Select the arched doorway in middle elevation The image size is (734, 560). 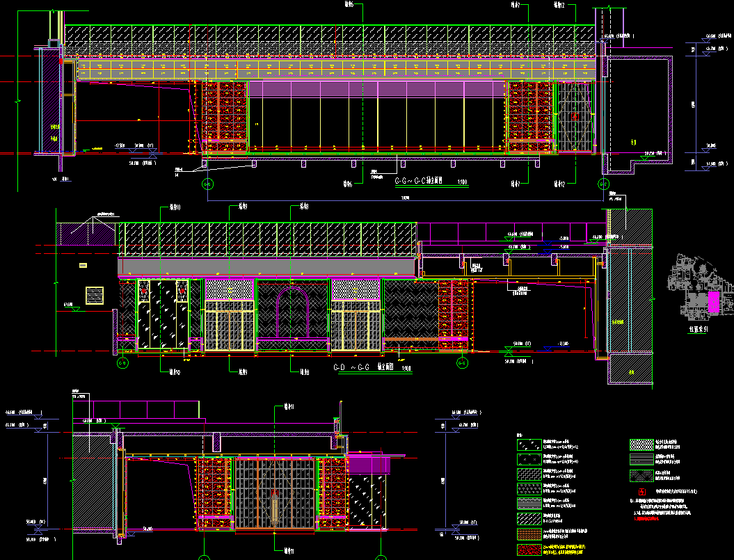point(292,313)
